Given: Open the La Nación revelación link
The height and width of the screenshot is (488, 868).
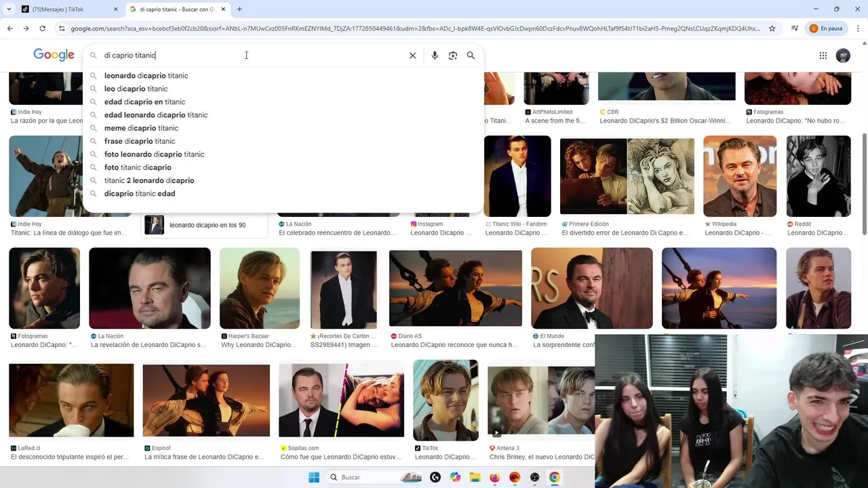Looking at the screenshot, I should pyautogui.click(x=149, y=345).
